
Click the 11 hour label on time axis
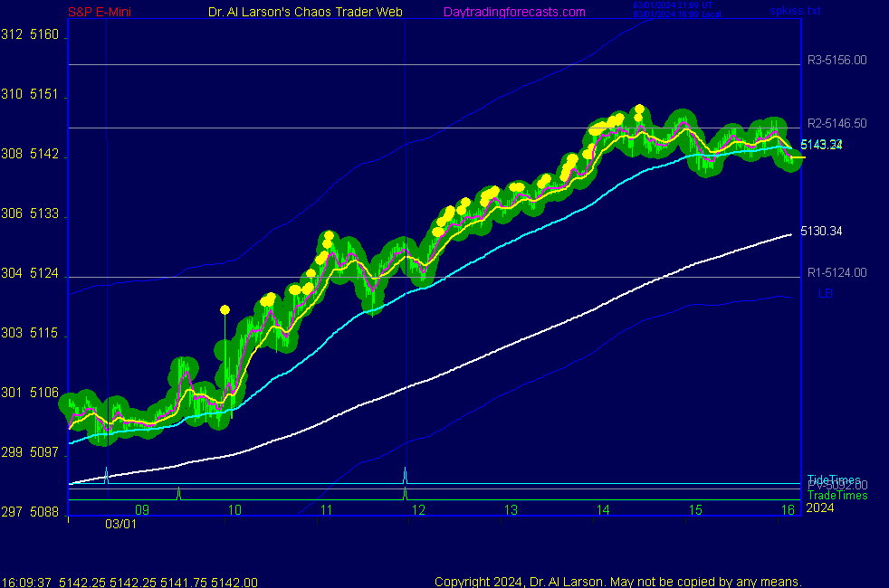point(326,510)
